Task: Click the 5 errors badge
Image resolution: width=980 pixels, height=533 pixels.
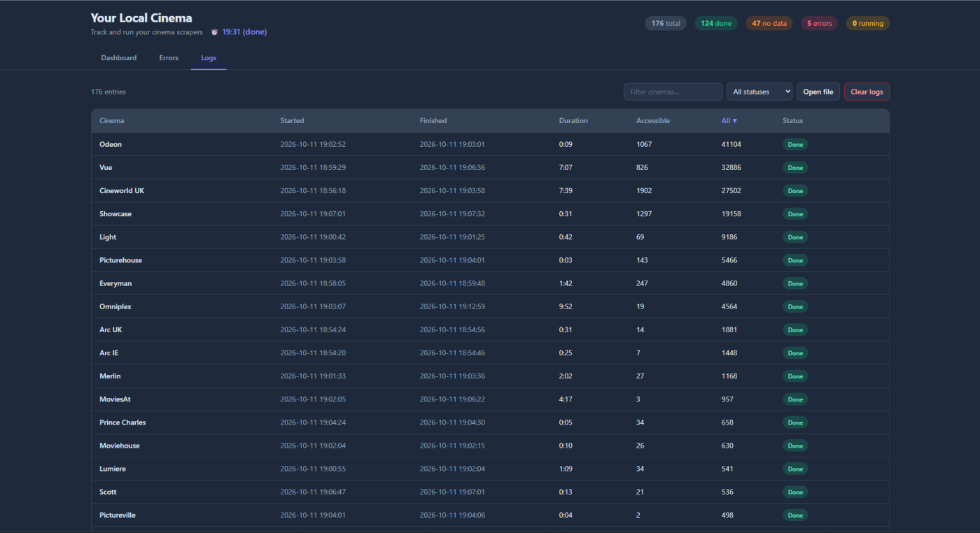Action: [820, 23]
